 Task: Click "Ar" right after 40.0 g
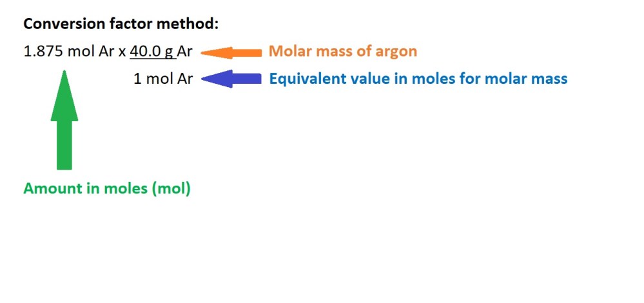click(x=185, y=52)
